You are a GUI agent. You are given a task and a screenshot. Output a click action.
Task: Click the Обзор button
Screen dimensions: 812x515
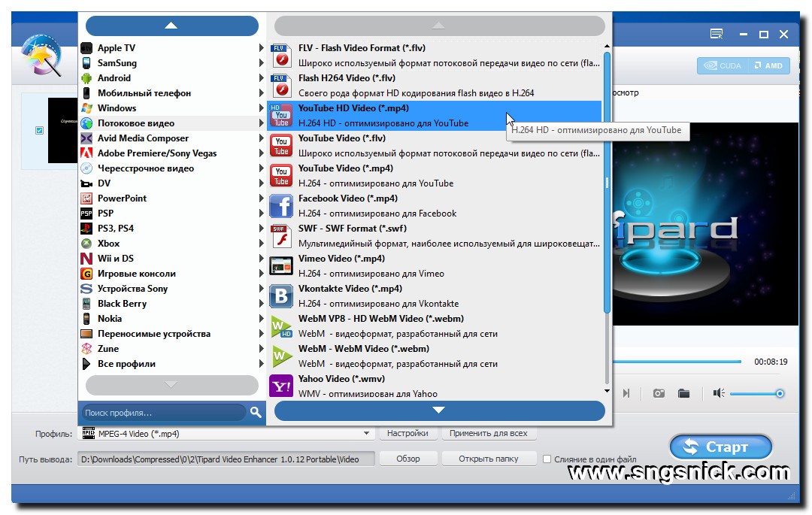(408, 459)
